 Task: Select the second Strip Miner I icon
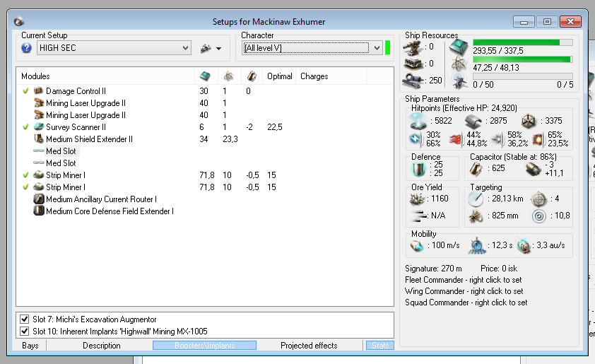38,187
